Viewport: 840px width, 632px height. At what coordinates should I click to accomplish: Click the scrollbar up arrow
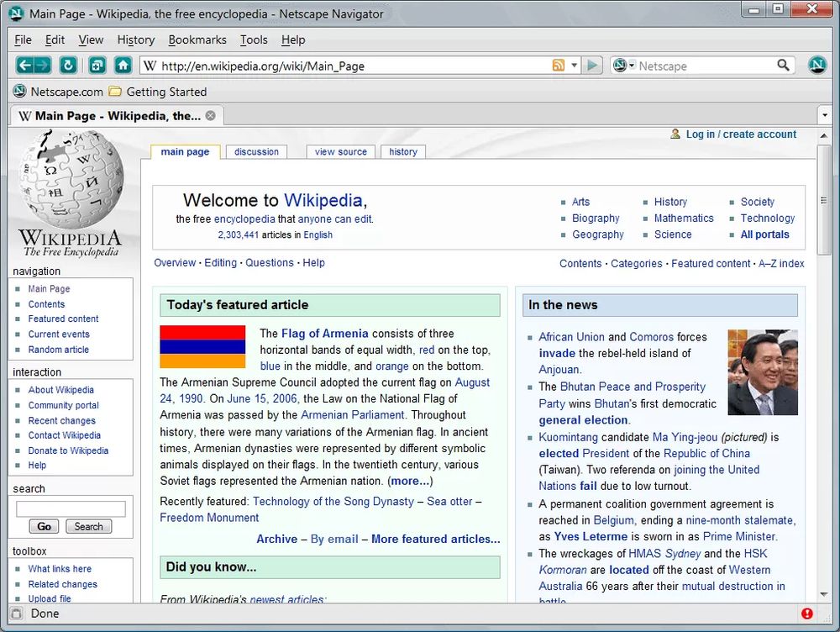point(823,135)
